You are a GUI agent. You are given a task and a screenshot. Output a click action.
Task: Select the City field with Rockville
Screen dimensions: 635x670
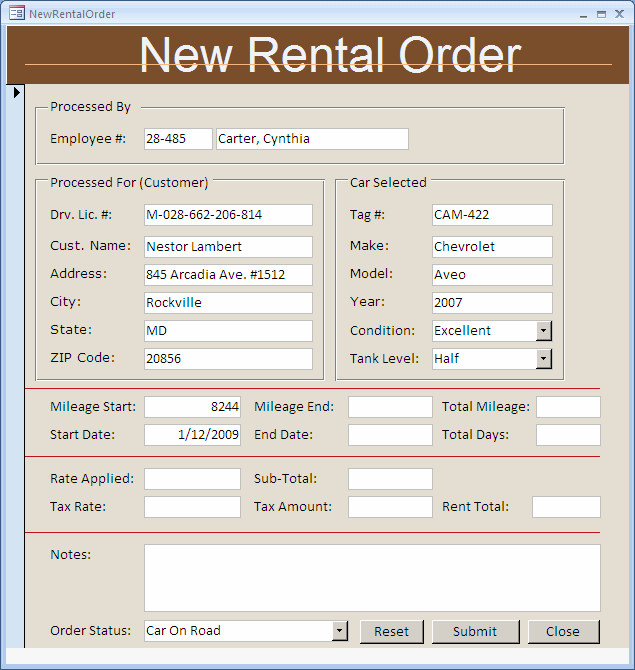(x=228, y=303)
